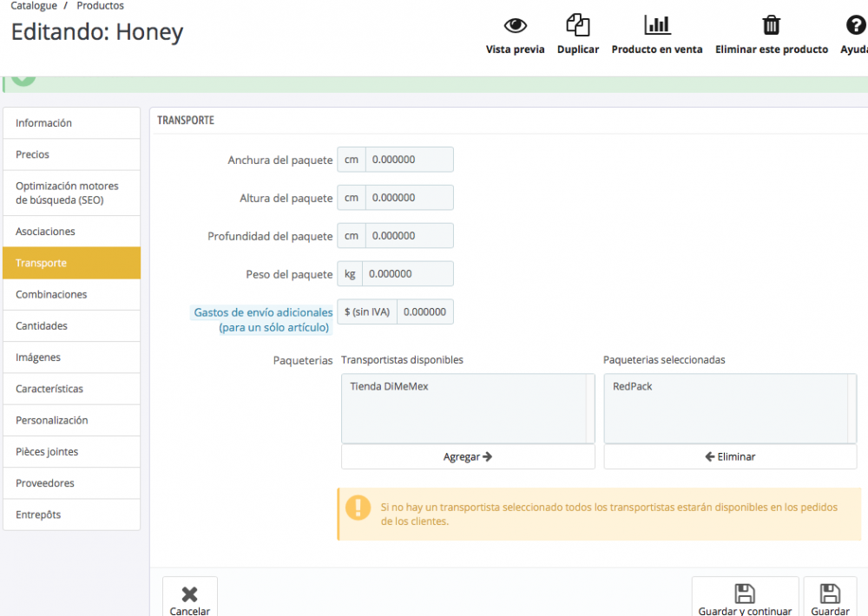Click the Duplicar copy icon
The height and width of the screenshot is (616, 868).
(578, 25)
